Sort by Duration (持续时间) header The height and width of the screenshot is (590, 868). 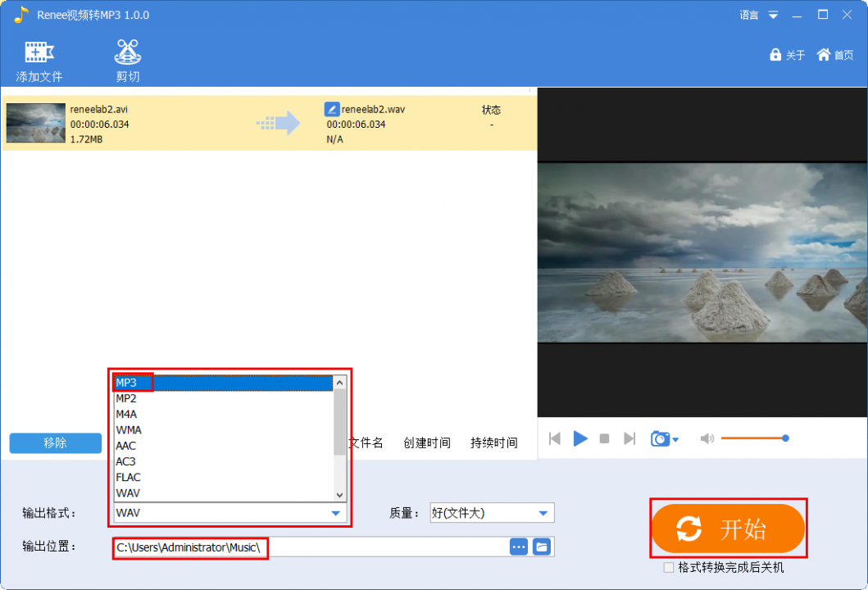point(494,442)
